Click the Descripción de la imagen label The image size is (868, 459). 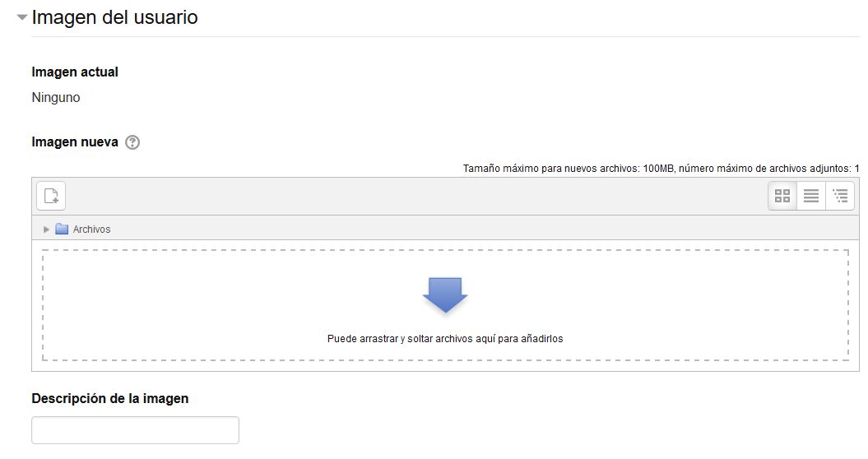tap(109, 398)
